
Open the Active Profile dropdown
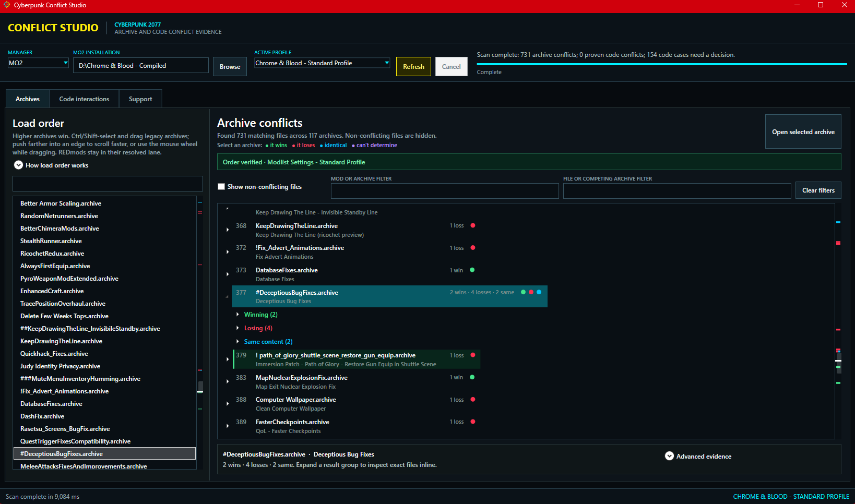point(322,63)
